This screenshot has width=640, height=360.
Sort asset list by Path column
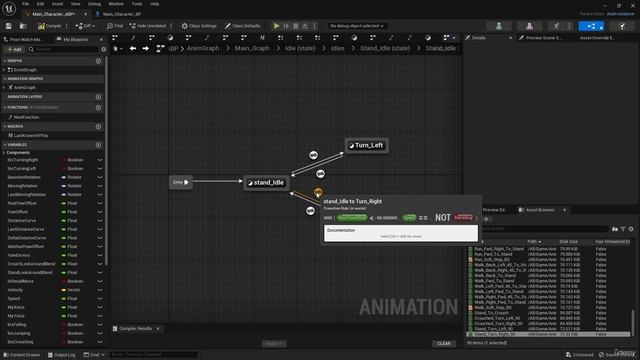click(533, 242)
